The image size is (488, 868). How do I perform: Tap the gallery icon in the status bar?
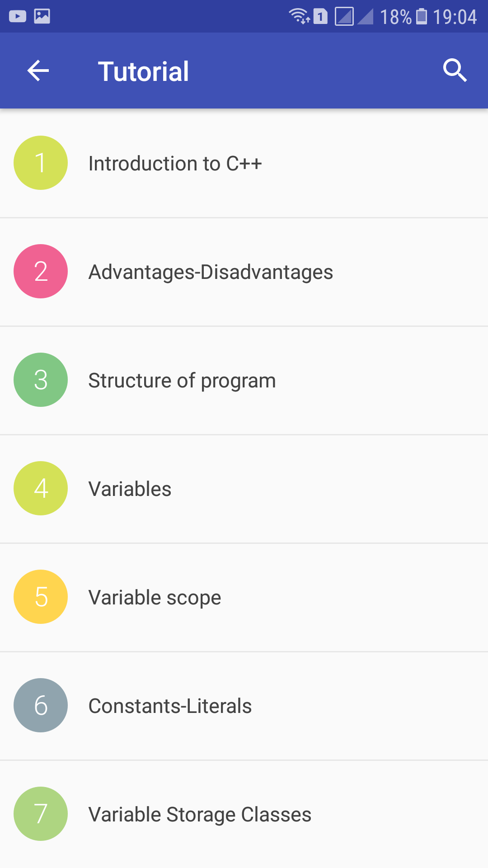[42, 16]
